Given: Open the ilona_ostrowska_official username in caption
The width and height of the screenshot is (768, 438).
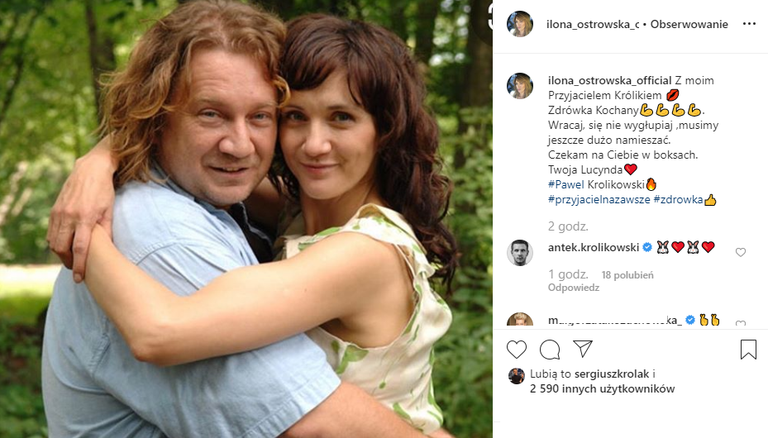Looking at the screenshot, I should (610, 80).
